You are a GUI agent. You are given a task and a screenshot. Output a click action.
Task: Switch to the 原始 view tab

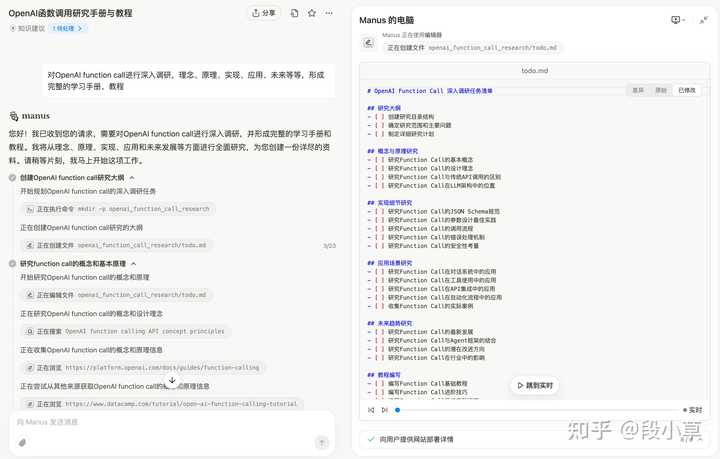661,90
